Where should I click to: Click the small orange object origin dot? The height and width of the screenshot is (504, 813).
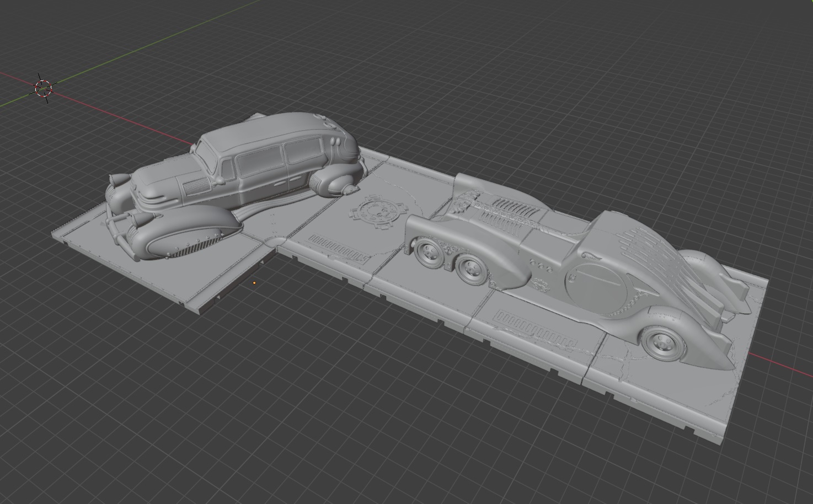pos(254,283)
